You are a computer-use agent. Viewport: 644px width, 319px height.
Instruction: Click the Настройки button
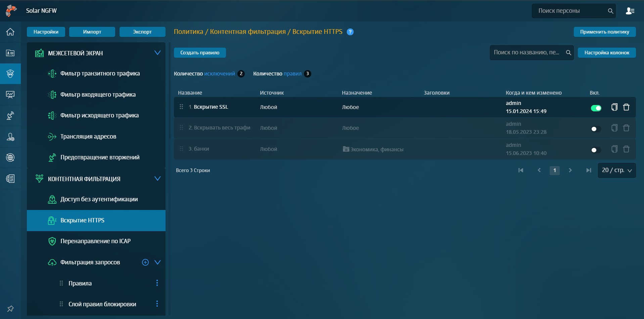[46, 32]
